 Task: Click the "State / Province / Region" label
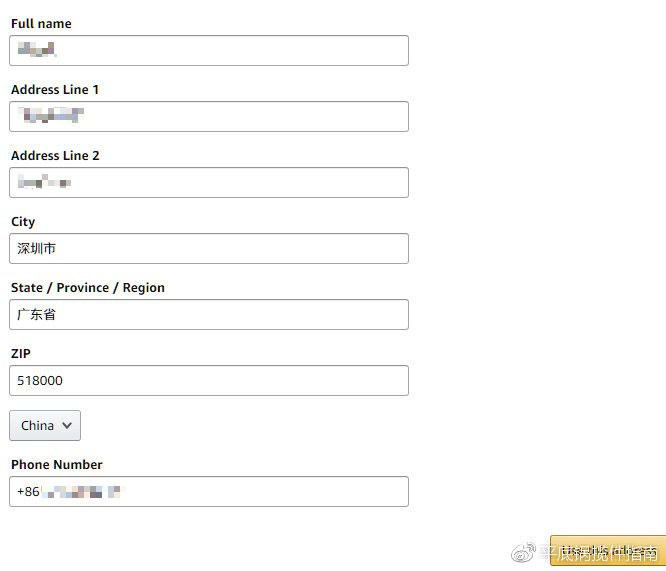pos(88,287)
